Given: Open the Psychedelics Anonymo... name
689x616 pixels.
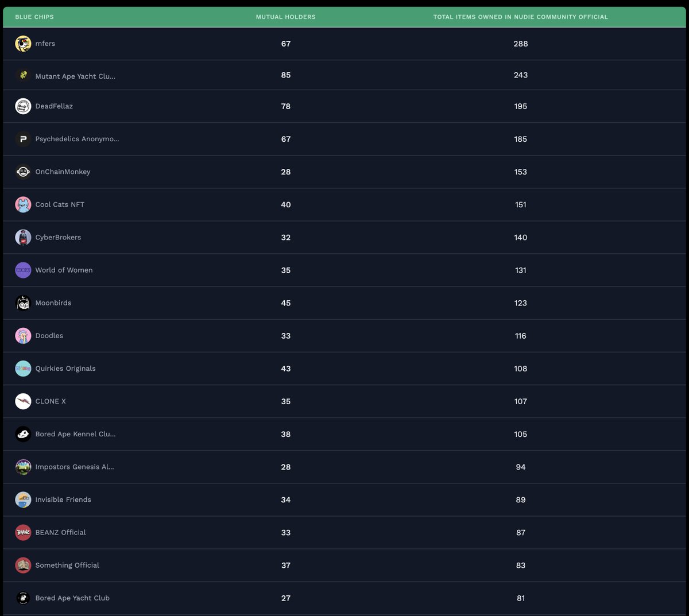Looking at the screenshot, I should tap(77, 139).
